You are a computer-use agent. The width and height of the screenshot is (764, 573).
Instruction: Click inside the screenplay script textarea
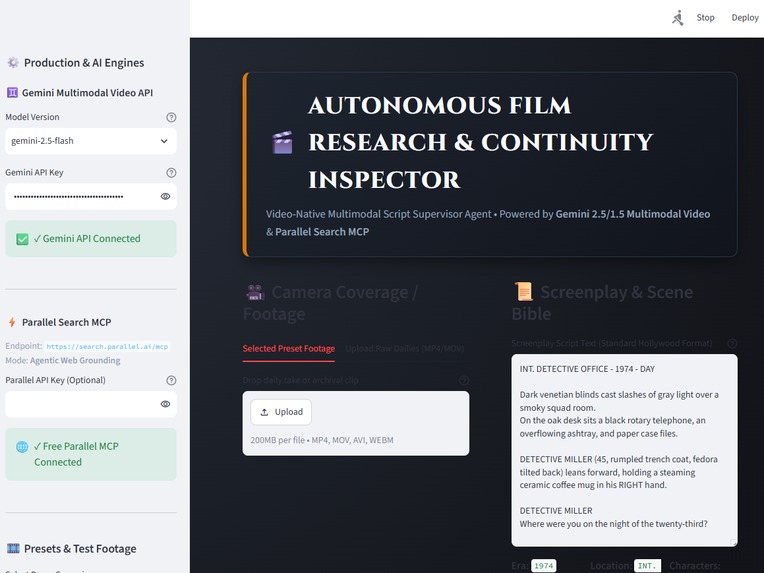pos(624,450)
